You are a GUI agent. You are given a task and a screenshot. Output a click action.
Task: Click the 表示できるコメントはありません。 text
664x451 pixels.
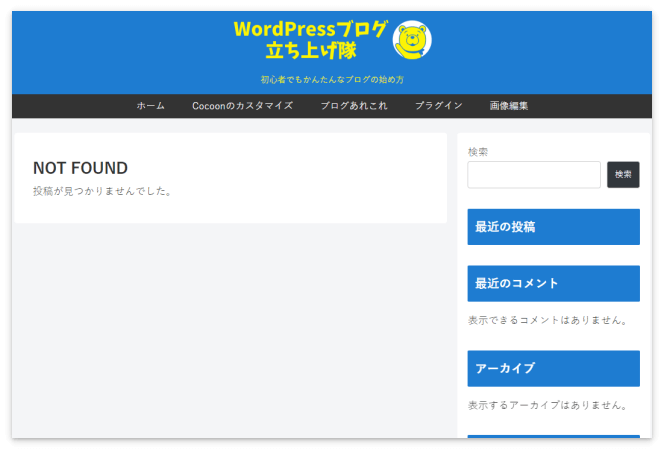[548, 320]
